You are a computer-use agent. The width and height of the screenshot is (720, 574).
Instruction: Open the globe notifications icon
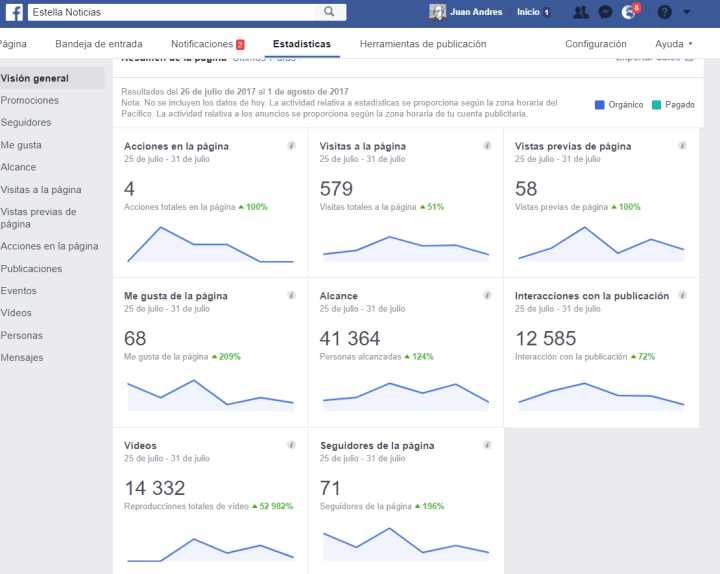pos(629,12)
